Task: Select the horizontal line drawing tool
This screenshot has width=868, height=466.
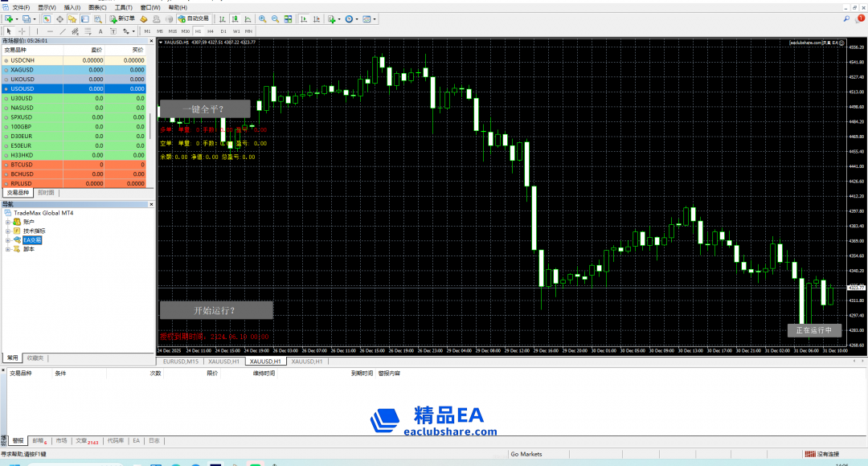Action: click(50, 31)
